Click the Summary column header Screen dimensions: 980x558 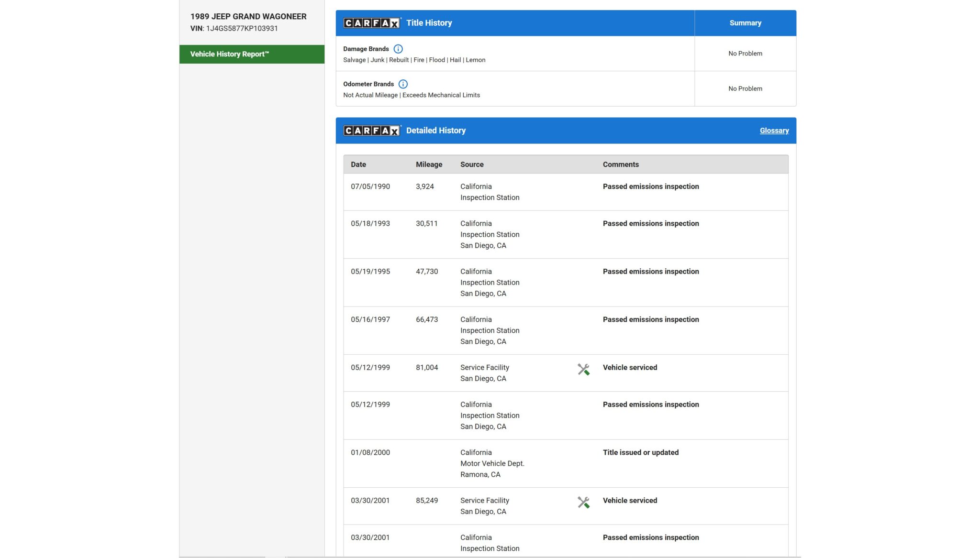(x=745, y=23)
